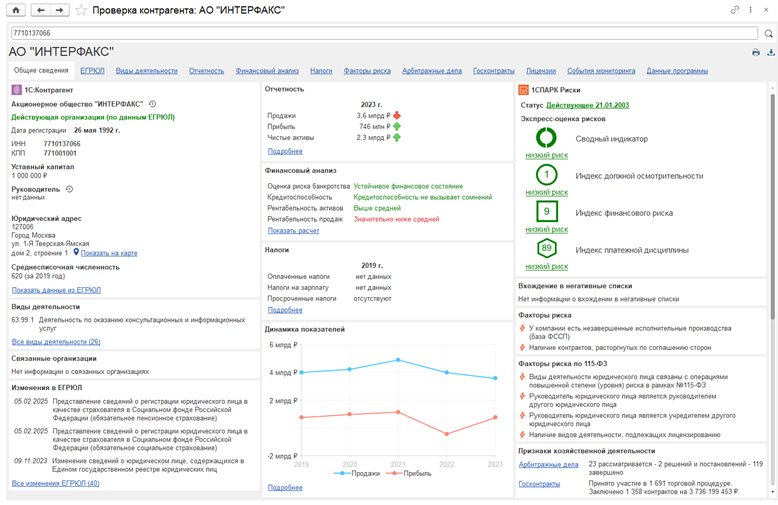Open history clock icon beside Руководитель
This screenshot has height=505, width=778.
[x=69, y=189]
